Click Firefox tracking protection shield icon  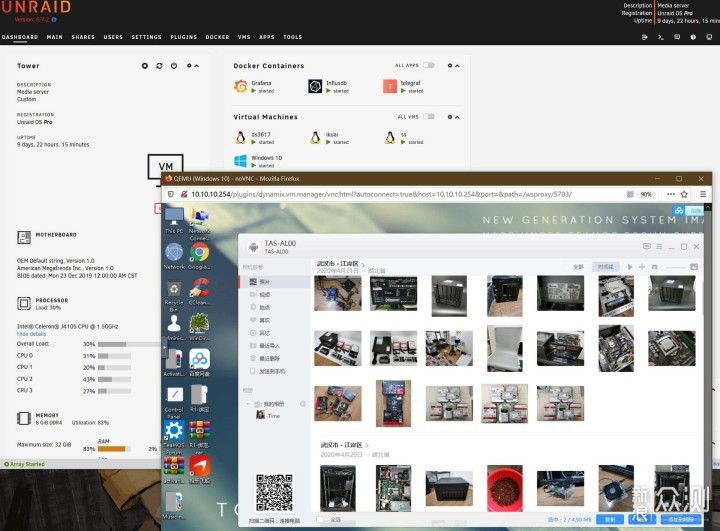point(171,194)
